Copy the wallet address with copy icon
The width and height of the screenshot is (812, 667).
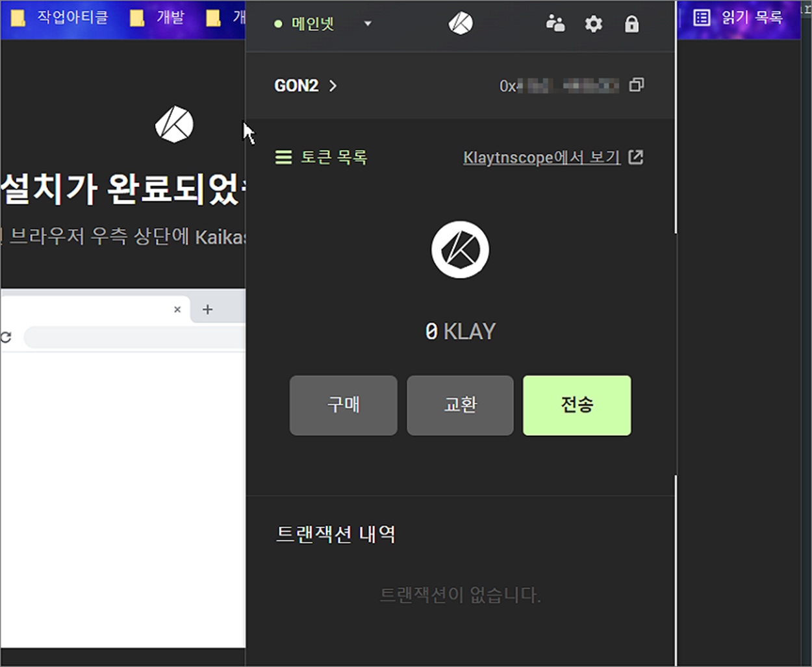point(637,85)
